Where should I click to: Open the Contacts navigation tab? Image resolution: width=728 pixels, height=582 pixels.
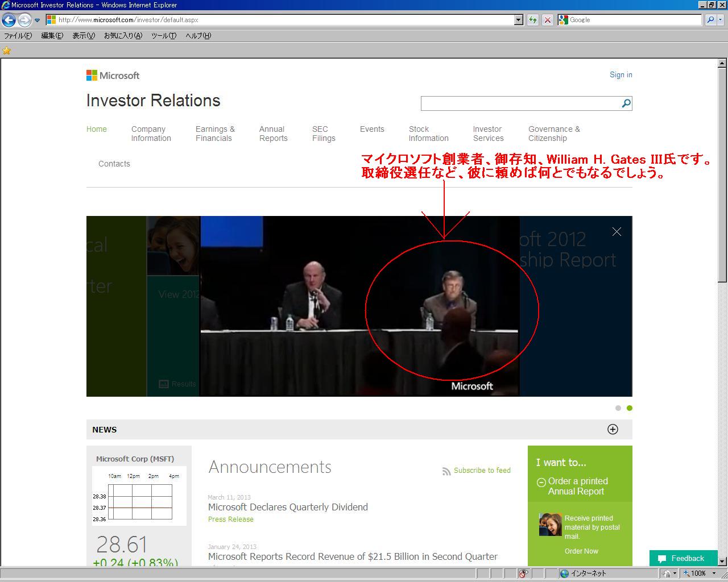point(114,164)
